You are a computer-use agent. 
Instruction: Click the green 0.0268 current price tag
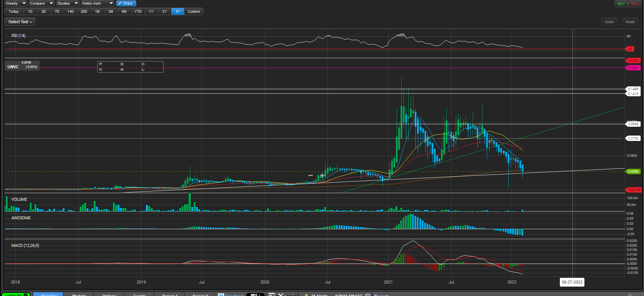[x=633, y=172]
